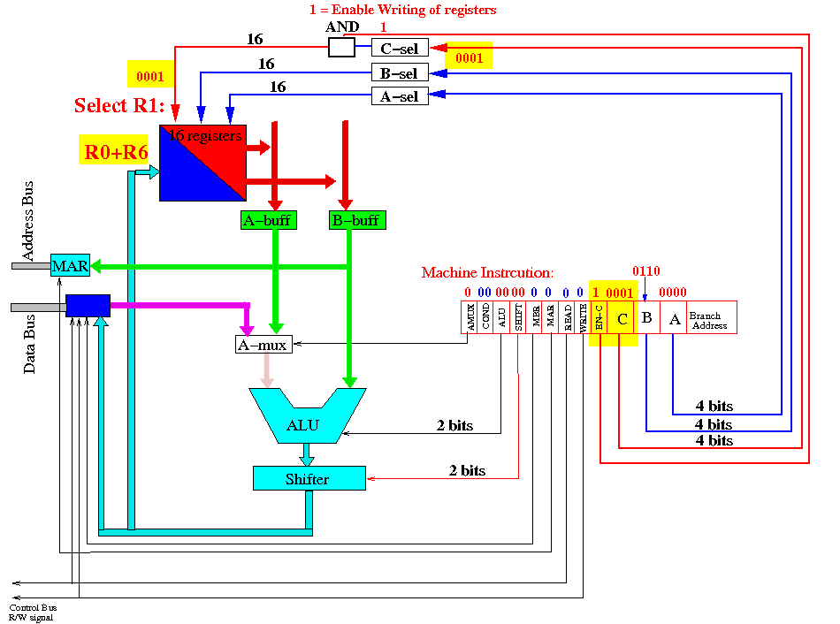Image resolution: width=840 pixels, height=624 pixels.
Task: Click the B field of machine instruction
Action: 646,317
